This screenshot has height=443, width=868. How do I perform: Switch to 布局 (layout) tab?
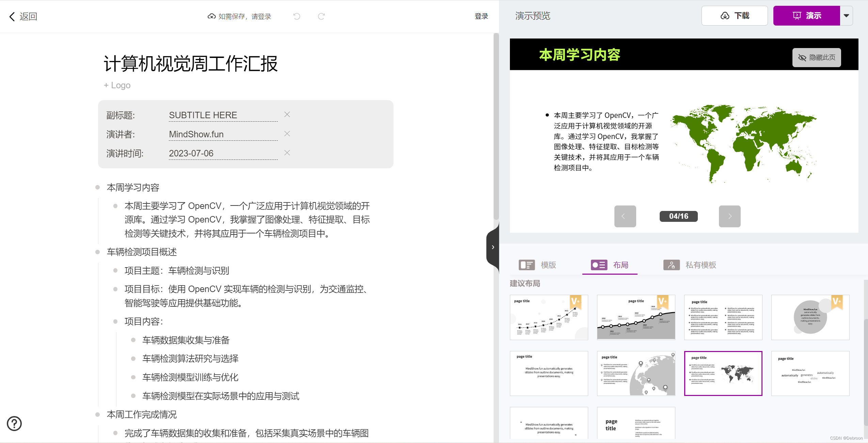(x=611, y=264)
